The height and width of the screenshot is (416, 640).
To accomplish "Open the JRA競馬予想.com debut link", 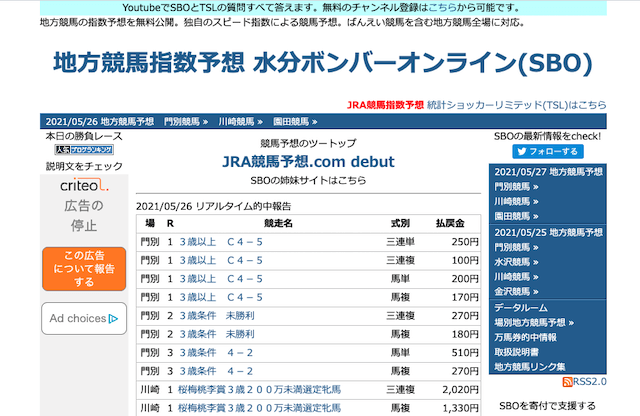I will point(308,162).
